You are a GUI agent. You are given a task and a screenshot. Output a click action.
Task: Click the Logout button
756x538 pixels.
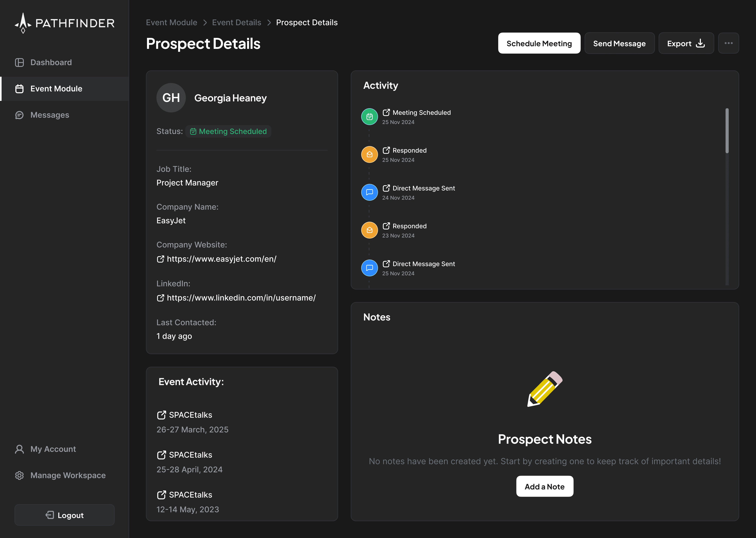(x=65, y=515)
